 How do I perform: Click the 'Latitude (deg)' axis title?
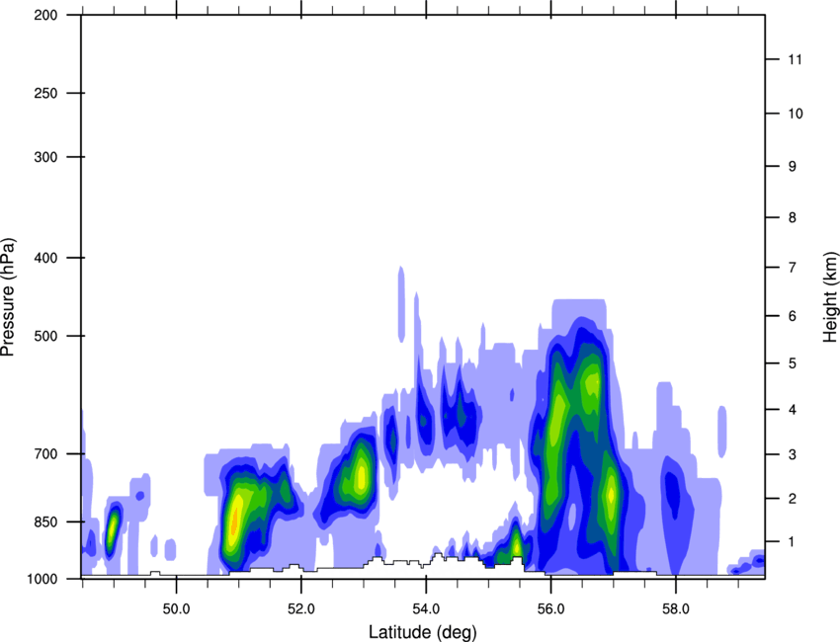click(x=422, y=632)
